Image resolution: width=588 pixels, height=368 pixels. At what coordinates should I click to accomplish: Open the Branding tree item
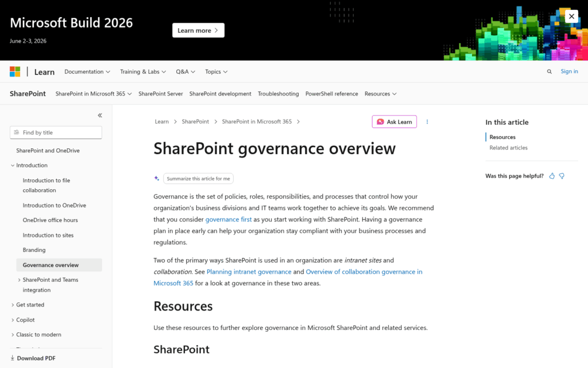click(x=34, y=250)
